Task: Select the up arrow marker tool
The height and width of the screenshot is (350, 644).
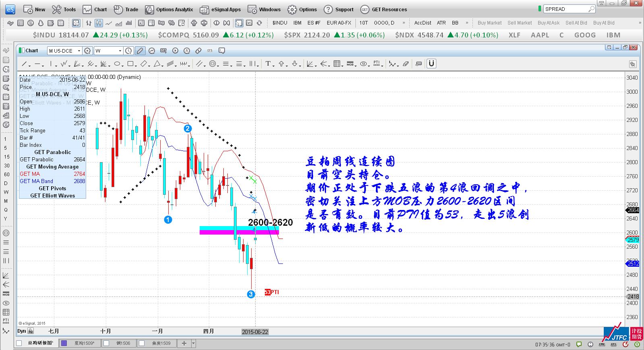Action: (x=281, y=64)
